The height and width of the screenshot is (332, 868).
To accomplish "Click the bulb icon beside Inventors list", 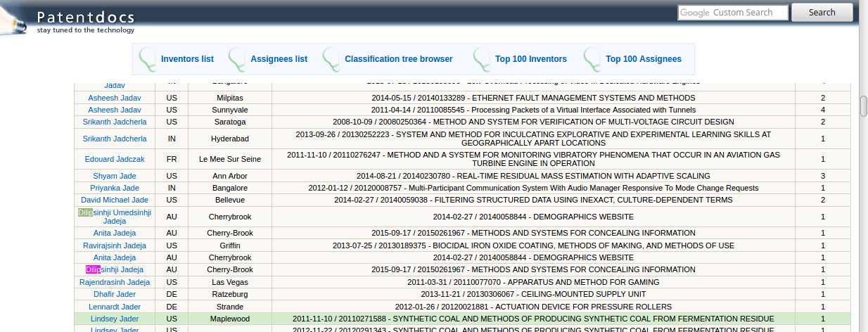I will (x=148, y=59).
